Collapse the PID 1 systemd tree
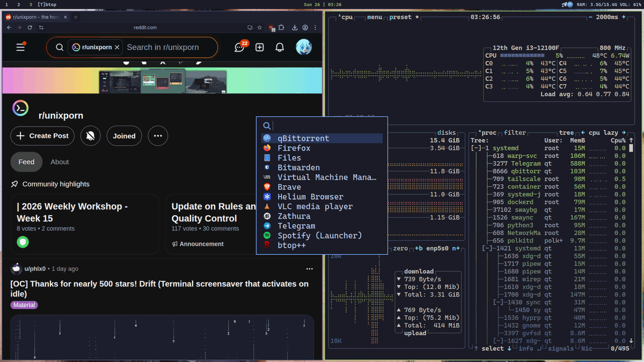The width and height of the screenshot is (644, 362). click(x=477, y=148)
